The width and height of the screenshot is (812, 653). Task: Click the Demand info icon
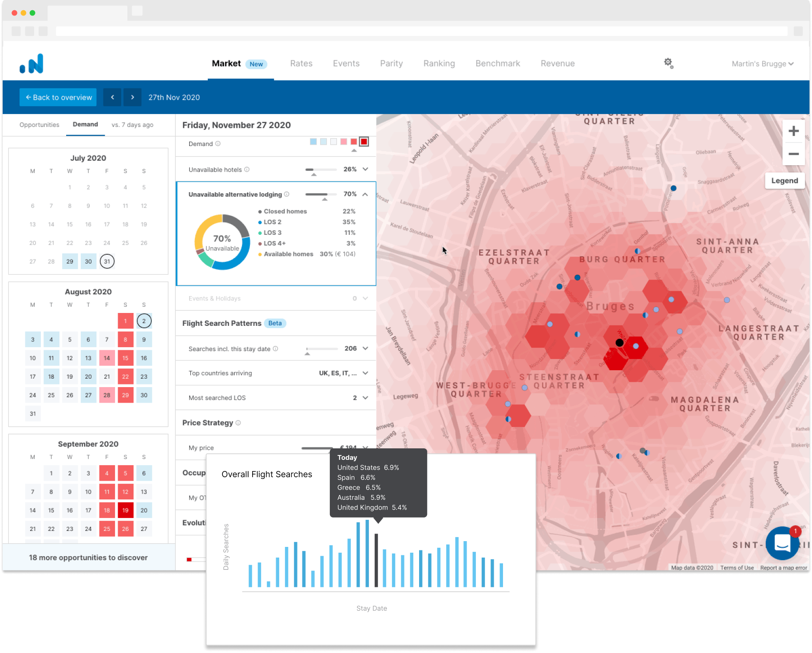tap(218, 143)
